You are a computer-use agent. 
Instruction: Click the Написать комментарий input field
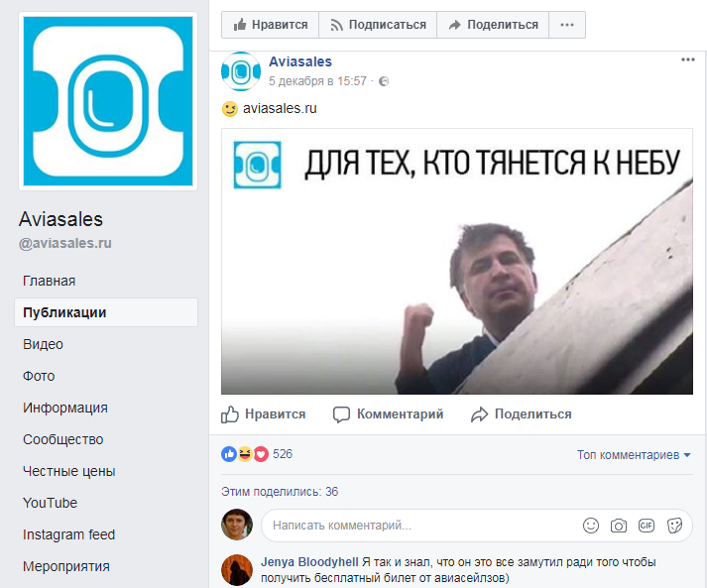coord(477,526)
